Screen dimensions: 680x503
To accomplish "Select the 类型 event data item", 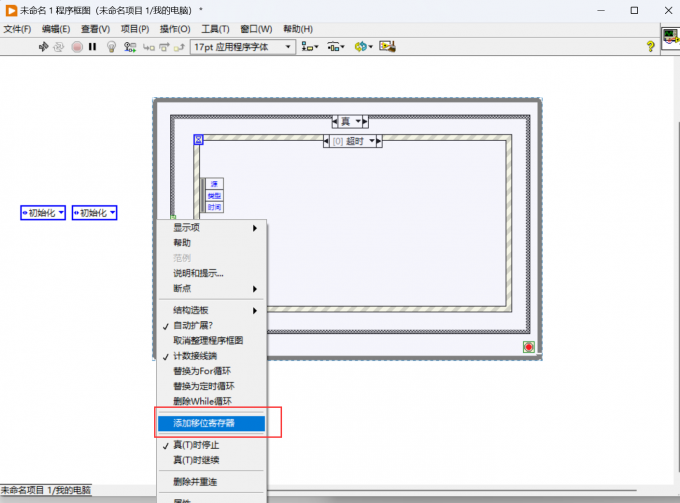I will pyautogui.click(x=214, y=196).
